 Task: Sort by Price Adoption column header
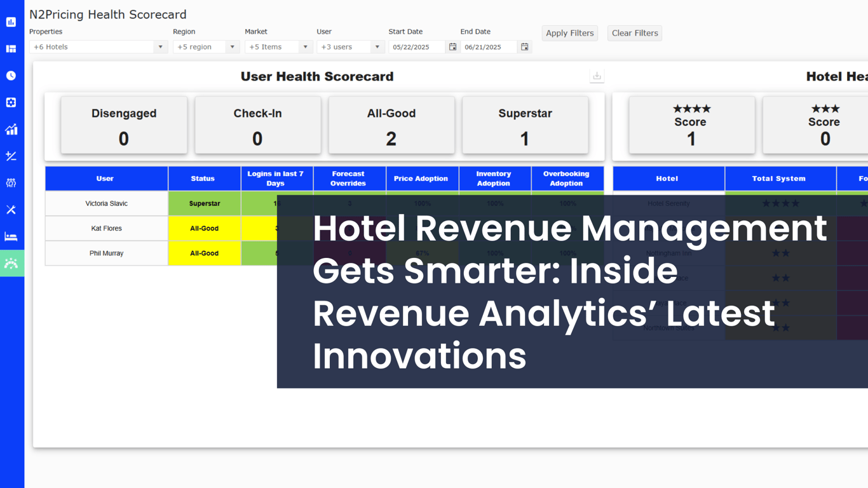click(422, 179)
